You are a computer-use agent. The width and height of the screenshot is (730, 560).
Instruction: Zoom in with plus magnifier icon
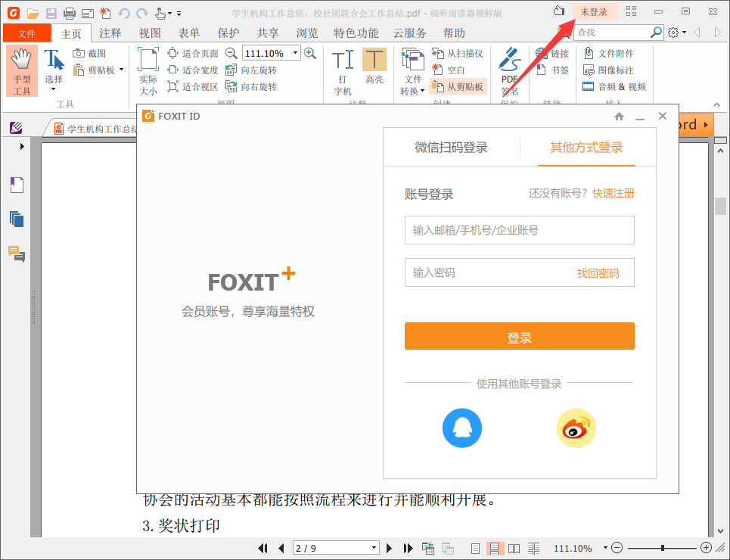click(310, 53)
